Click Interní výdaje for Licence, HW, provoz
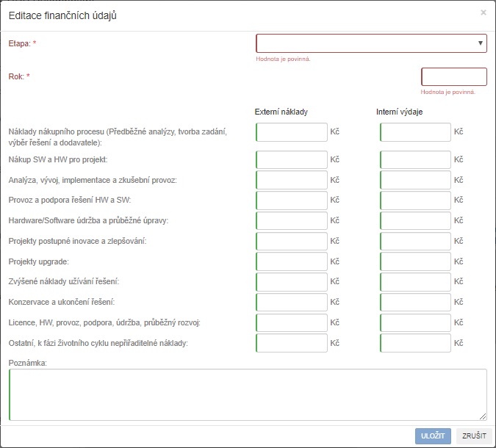This screenshot has width=496, height=448. pyautogui.click(x=415, y=322)
